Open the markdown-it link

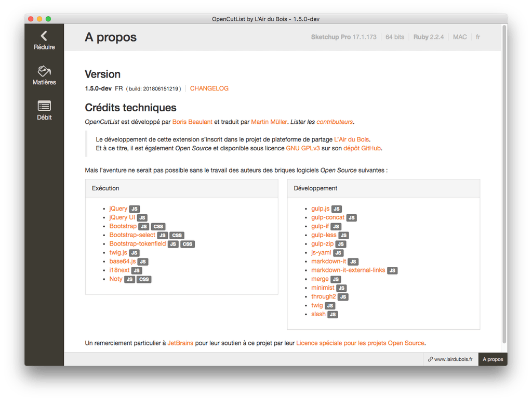point(328,262)
